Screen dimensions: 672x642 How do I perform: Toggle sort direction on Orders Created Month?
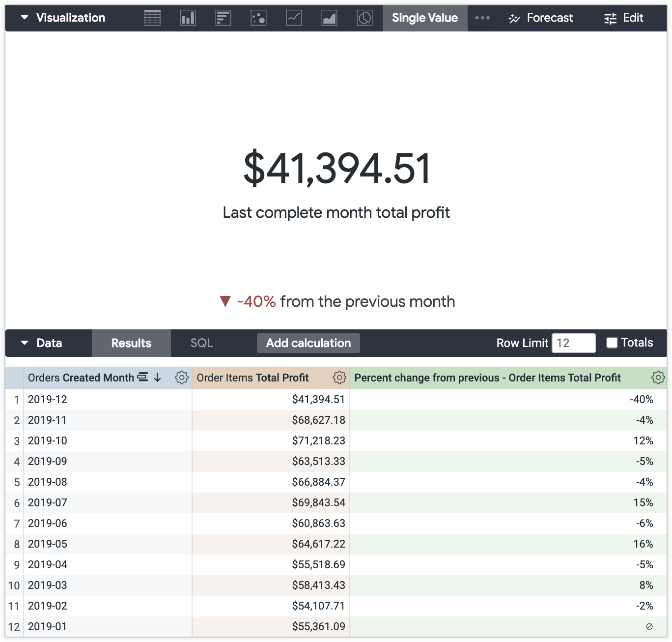point(156,378)
